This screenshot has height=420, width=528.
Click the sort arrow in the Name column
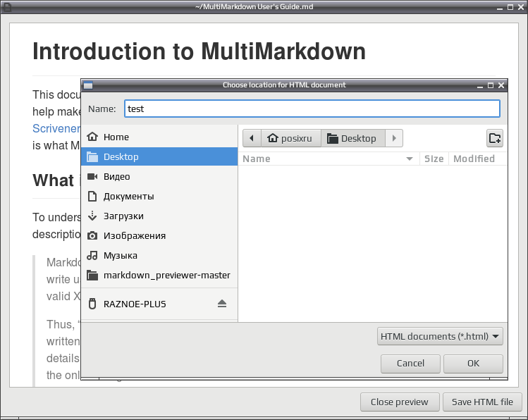(410, 159)
